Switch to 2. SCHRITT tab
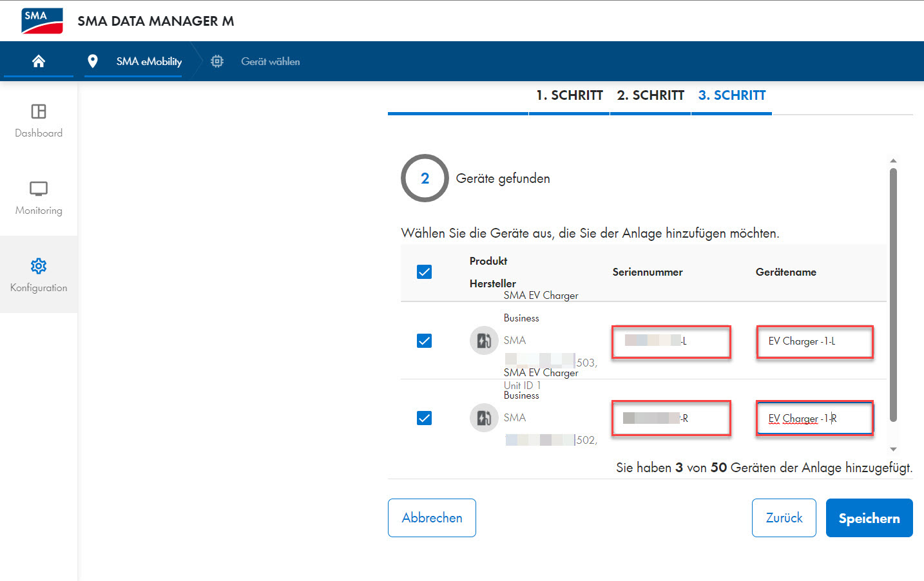 click(651, 95)
